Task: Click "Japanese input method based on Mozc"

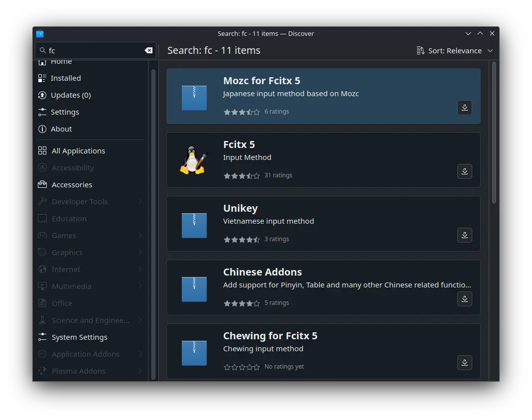Action: tap(291, 94)
